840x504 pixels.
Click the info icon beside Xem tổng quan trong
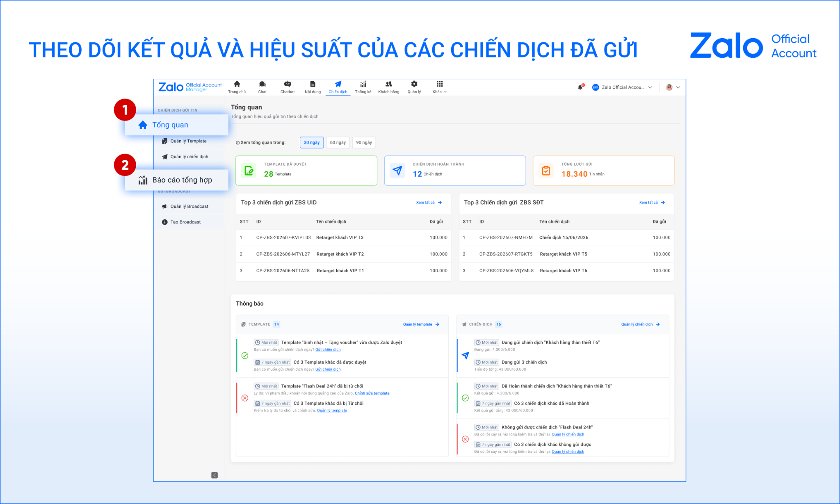point(238,143)
